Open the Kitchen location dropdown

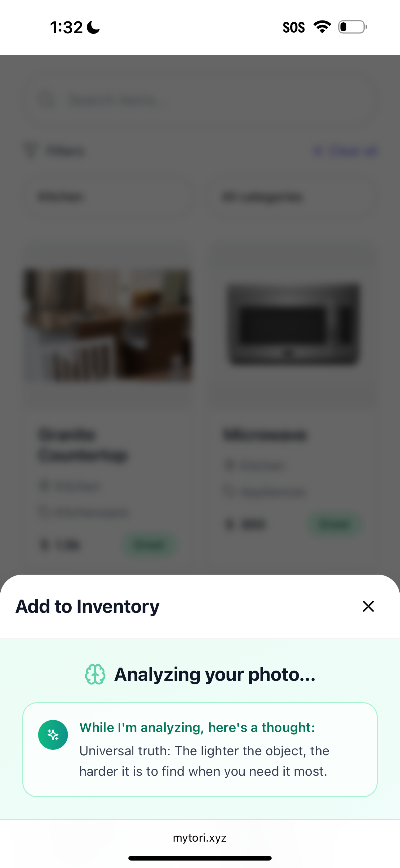tap(108, 197)
